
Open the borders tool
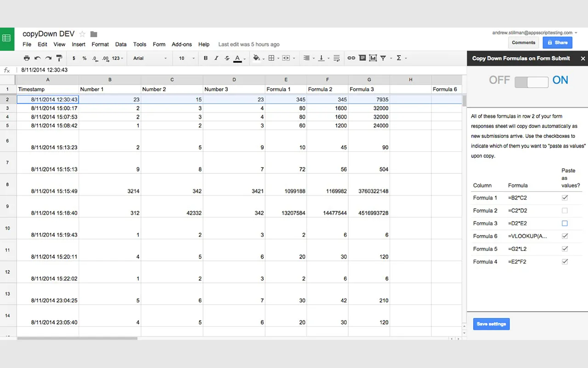[x=271, y=58]
